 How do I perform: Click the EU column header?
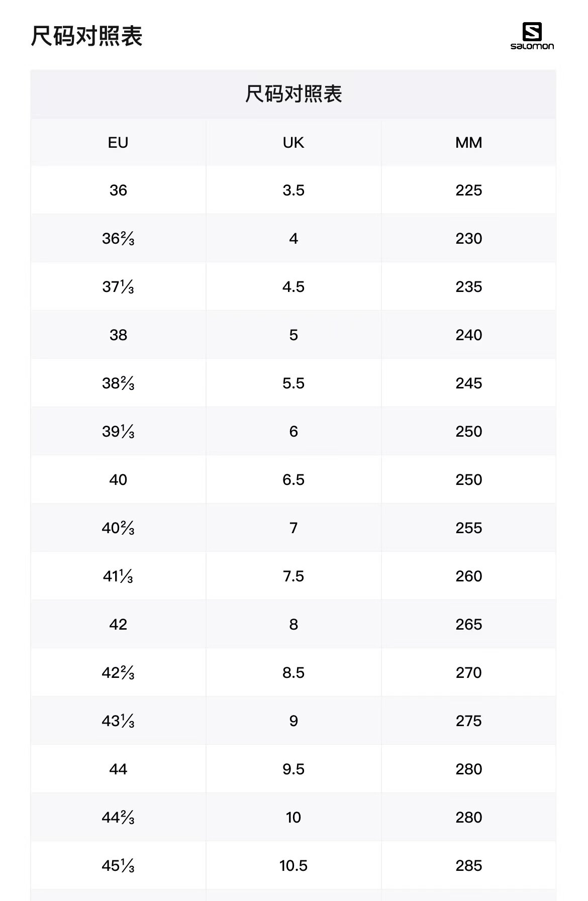click(x=118, y=143)
